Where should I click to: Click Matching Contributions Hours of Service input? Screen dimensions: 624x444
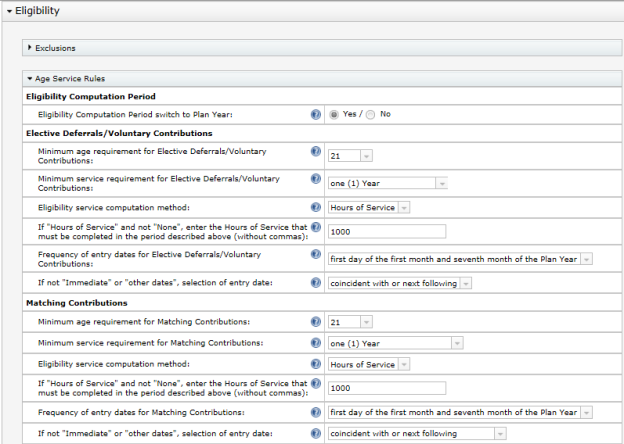tap(387, 388)
